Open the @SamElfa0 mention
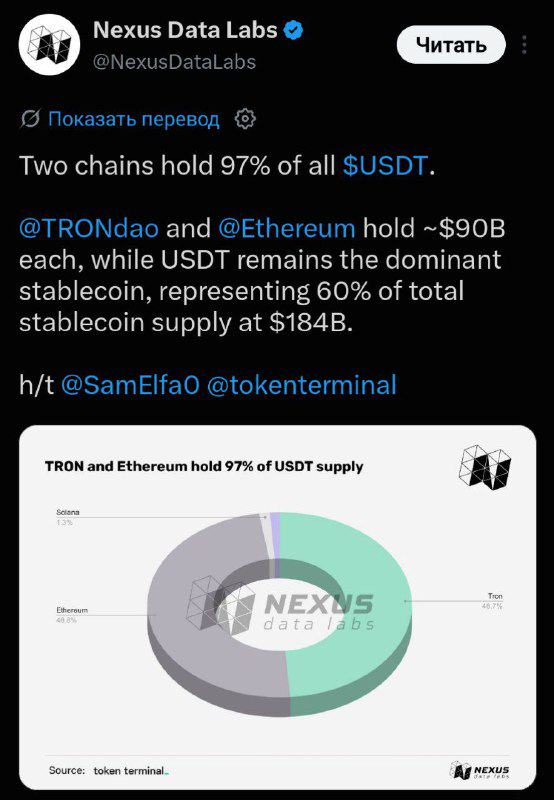554x800 pixels. (130, 385)
